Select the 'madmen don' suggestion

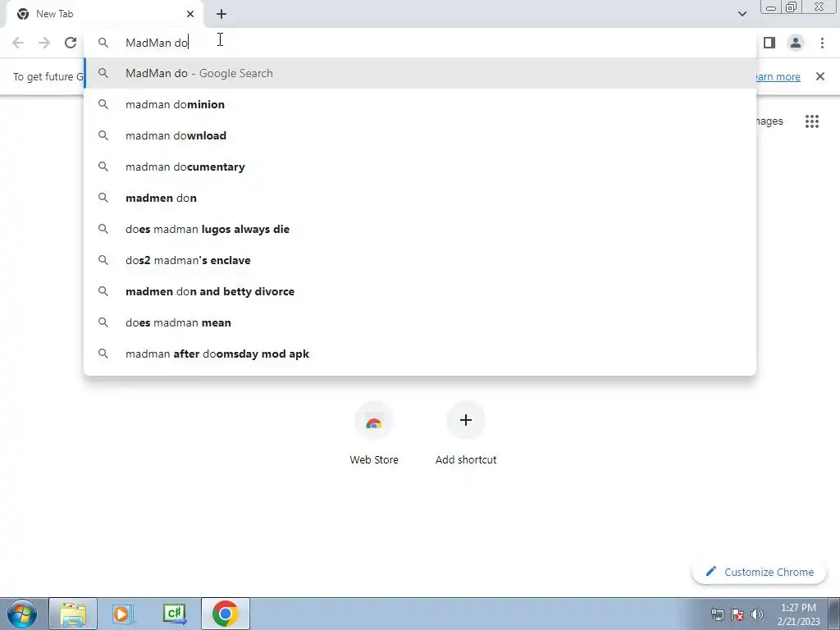pos(420,198)
